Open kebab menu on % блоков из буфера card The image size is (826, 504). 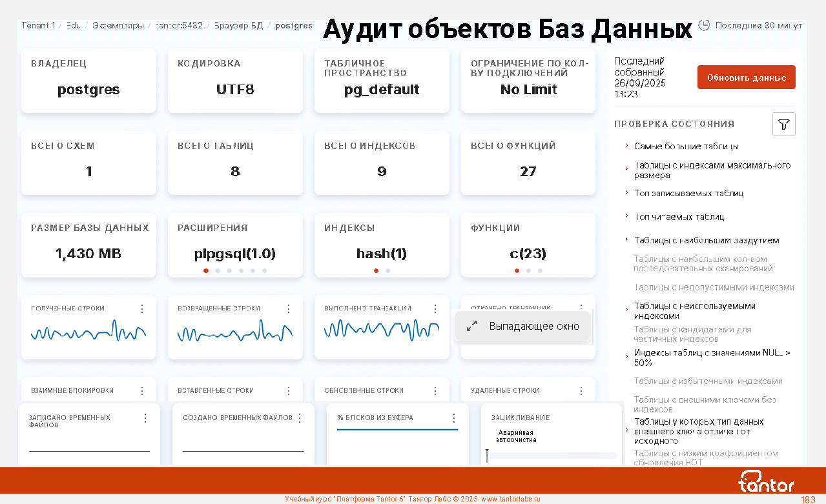pyautogui.click(x=454, y=418)
